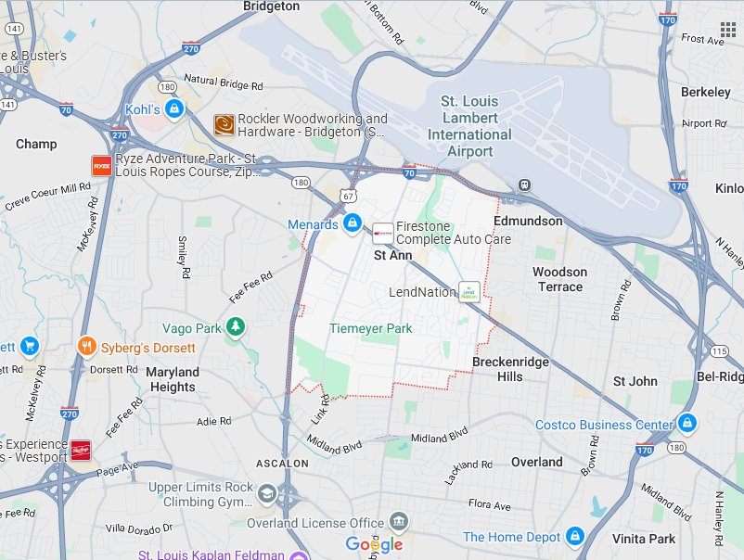Open the Ryze Adventure Park marker
This screenshot has width=744, height=560.
(x=101, y=166)
